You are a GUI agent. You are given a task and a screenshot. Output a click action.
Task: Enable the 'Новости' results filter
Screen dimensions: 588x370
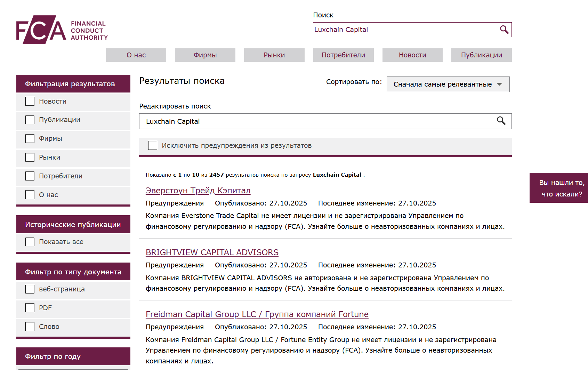[30, 101]
